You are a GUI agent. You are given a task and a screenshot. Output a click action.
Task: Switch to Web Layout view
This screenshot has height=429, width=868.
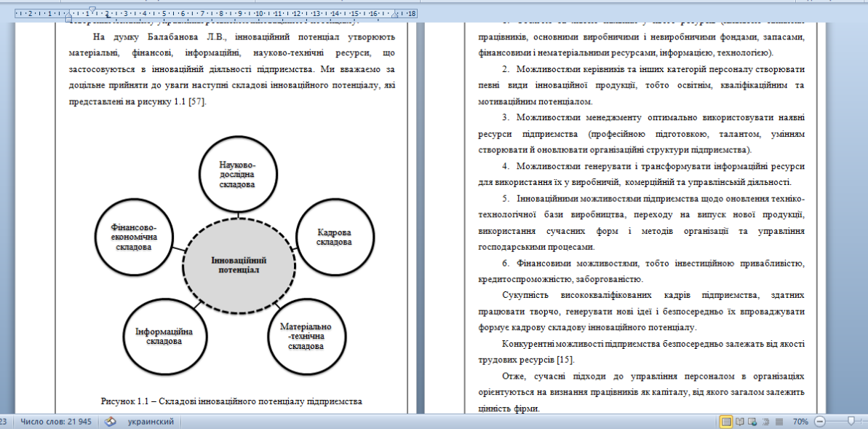pos(752,422)
